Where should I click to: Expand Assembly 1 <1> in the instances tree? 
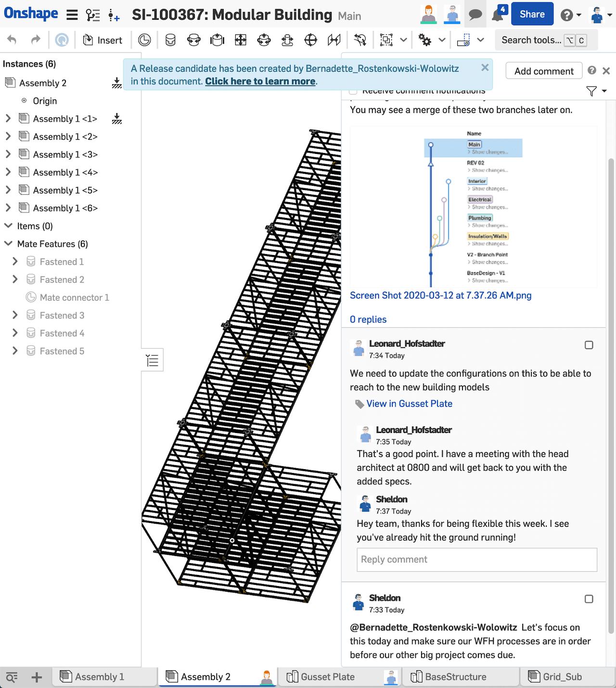[8, 118]
